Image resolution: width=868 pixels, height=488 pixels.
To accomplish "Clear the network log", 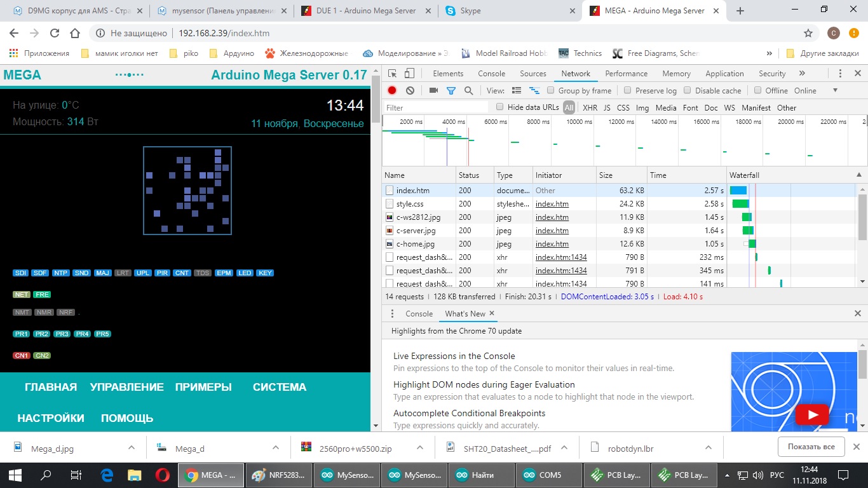I will pyautogui.click(x=410, y=91).
